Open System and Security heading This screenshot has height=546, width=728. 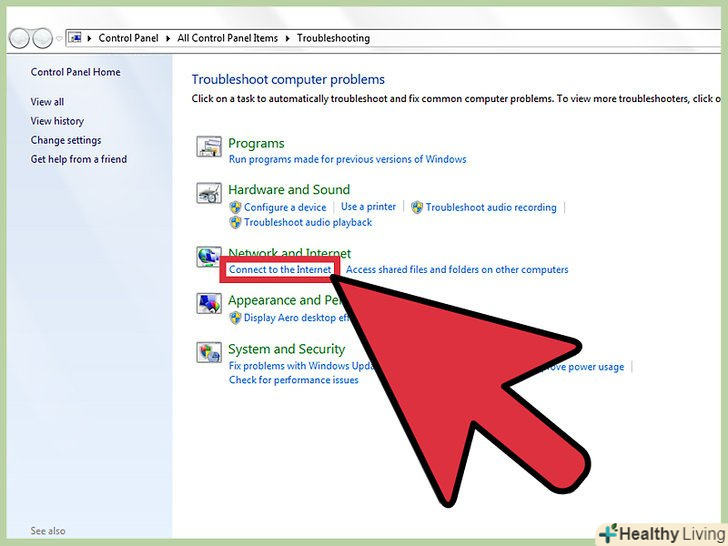coord(286,349)
